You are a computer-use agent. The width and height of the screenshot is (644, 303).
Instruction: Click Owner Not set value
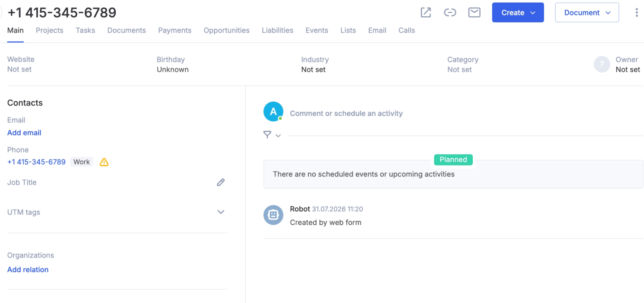pos(628,70)
